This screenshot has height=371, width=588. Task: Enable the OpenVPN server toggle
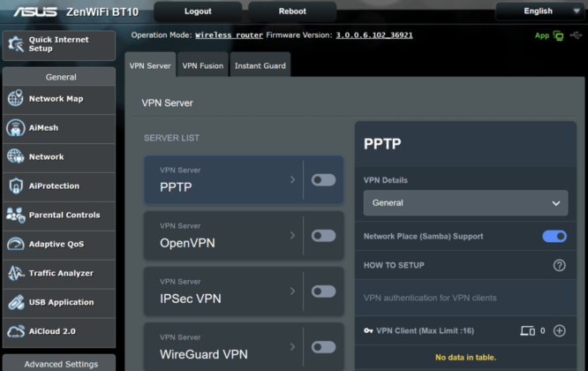coord(323,236)
